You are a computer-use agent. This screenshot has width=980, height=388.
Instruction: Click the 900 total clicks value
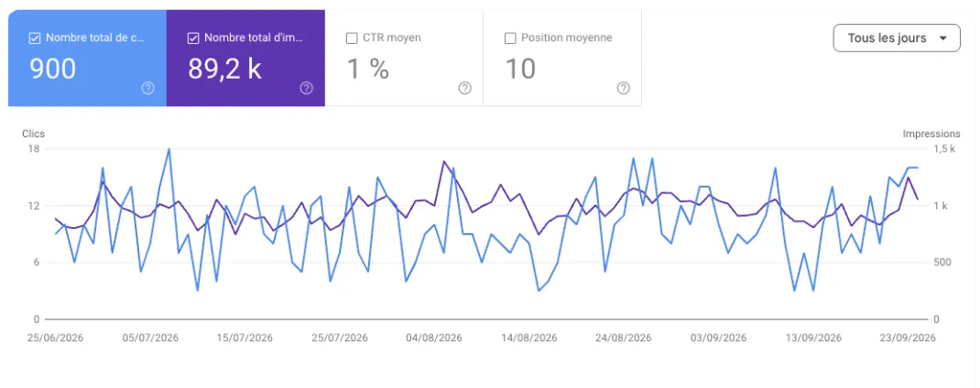(x=52, y=69)
